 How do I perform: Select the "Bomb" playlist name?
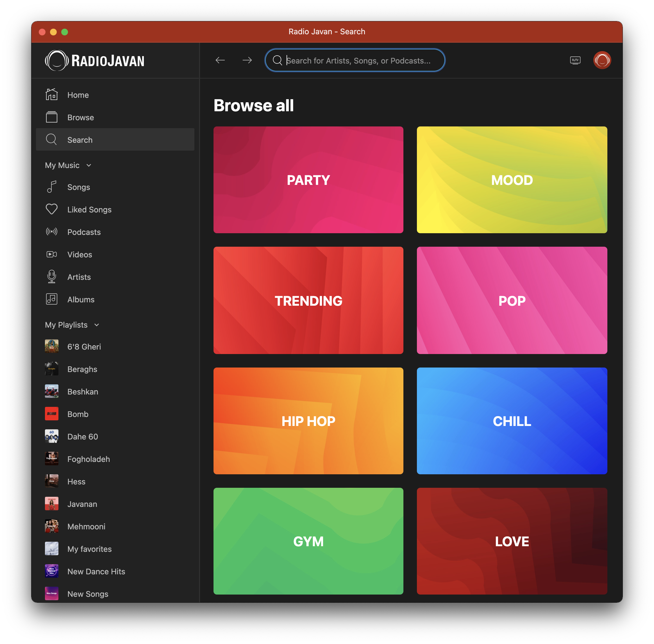point(78,414)
